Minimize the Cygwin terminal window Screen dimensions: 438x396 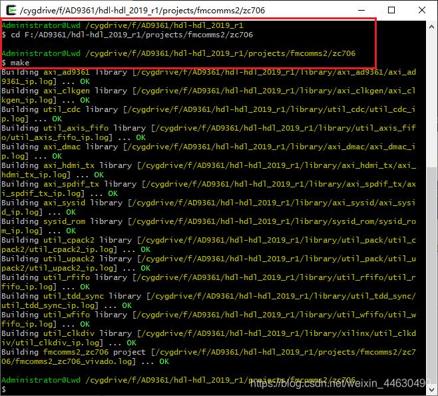point(361,10)
